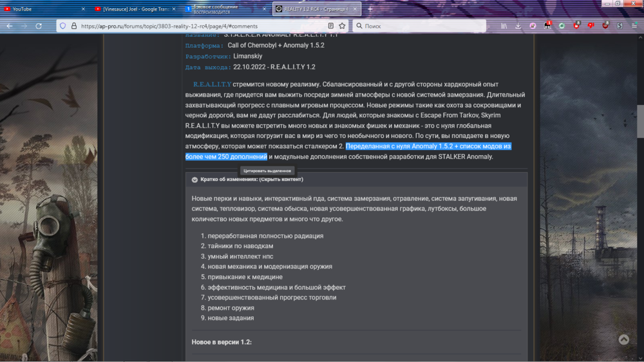The width and height of the screenshot is (644, 362).
Task: Click the spoiler chevron circle icon
Action: coord(194,180)
